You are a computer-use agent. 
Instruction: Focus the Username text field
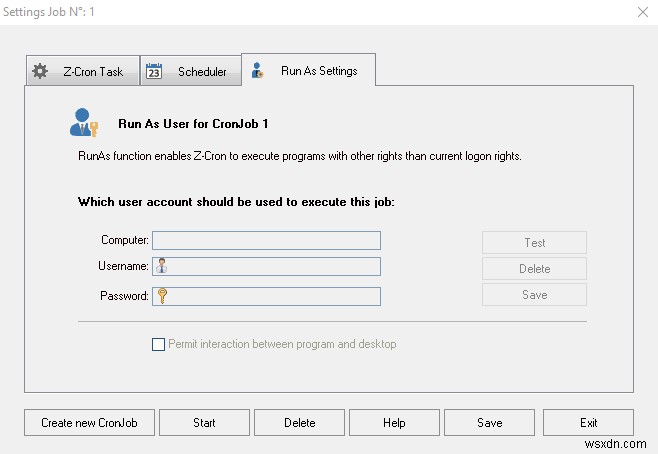274,266
